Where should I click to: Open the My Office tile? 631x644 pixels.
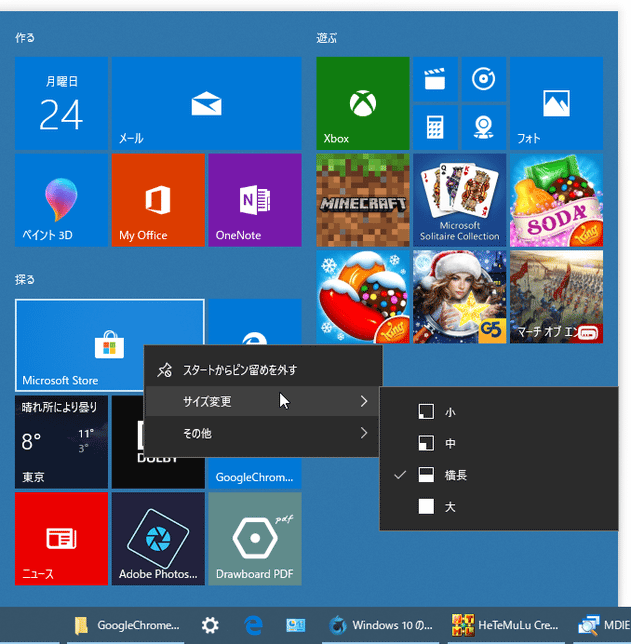pyautogui.click(x=158, y=200)
